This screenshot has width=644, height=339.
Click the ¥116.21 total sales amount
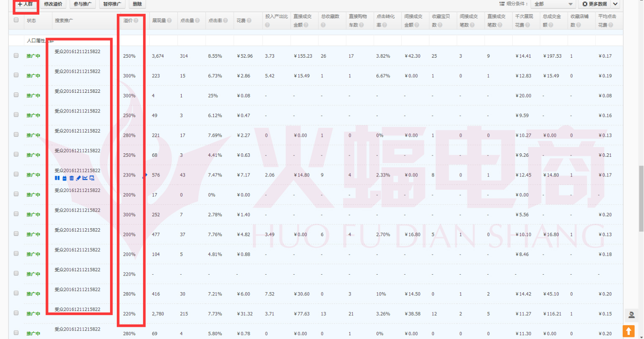[552, 314]
